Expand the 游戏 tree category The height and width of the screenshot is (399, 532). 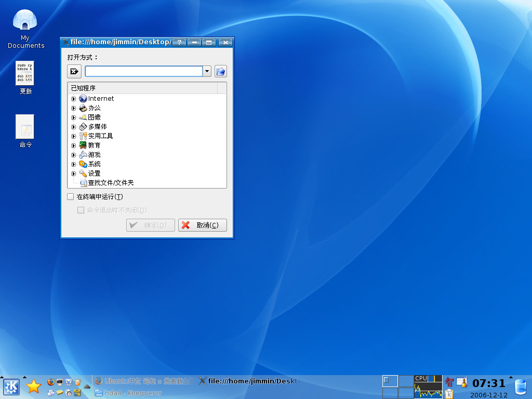(74, 155)
